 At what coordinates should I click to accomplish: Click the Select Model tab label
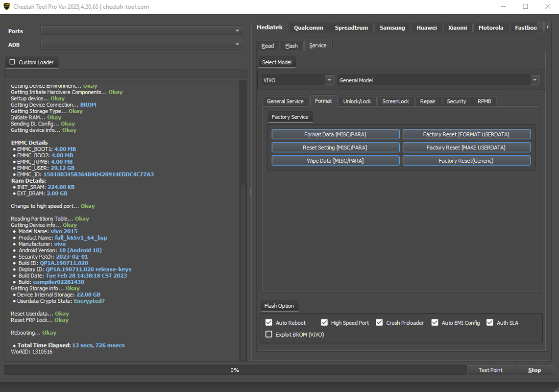[x=277, y=62]
